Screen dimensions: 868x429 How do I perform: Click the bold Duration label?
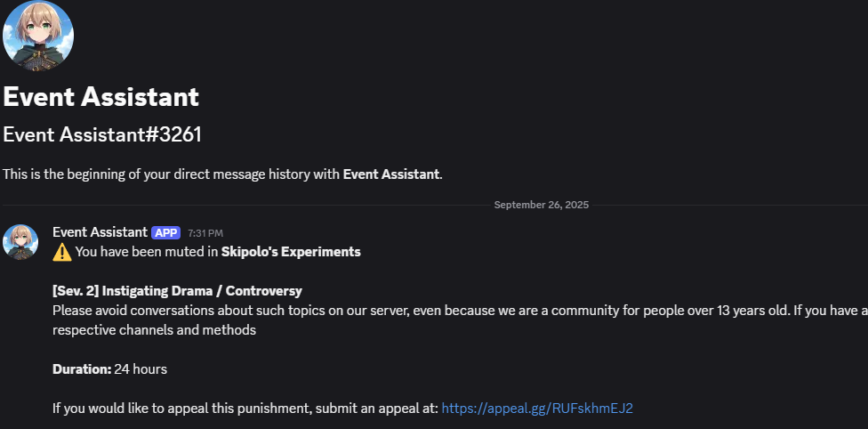(x=82, y=369)
